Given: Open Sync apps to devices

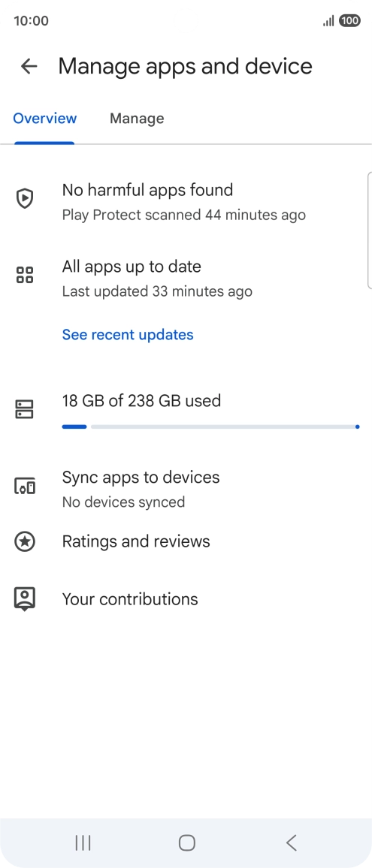Looking at the screenshot, I should (186, 489).
